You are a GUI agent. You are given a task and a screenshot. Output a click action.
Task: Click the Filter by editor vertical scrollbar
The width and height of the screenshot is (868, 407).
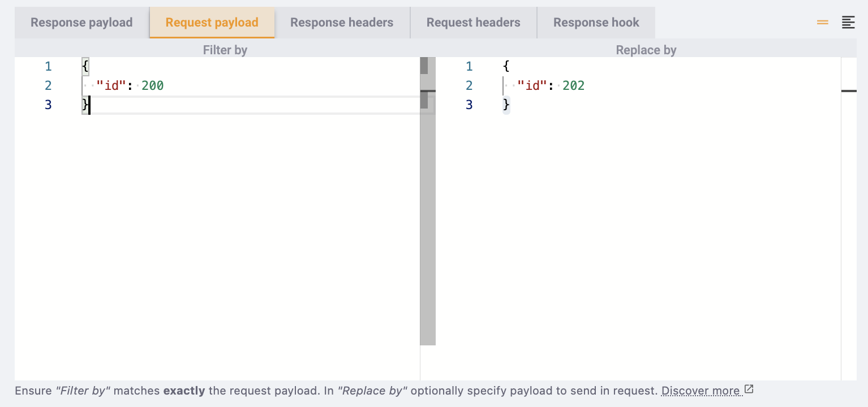(x=428, y=226)
